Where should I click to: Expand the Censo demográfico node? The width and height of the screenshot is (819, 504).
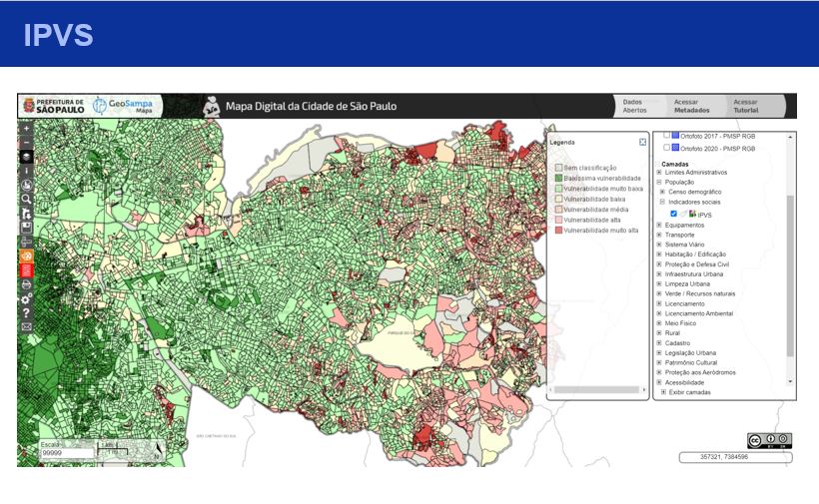tap(663, 192)
